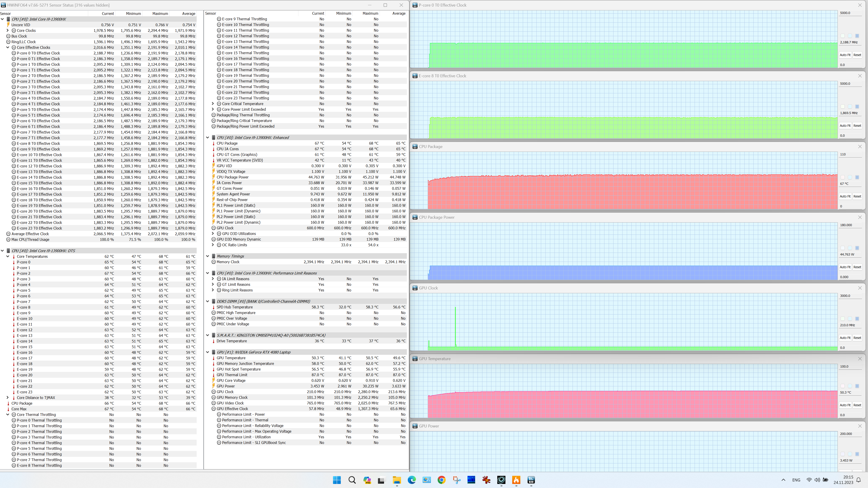Screen dimensions: 868x488
Task: Click Reset on GPU Temperature graph
Action: [x=857, y=405]
